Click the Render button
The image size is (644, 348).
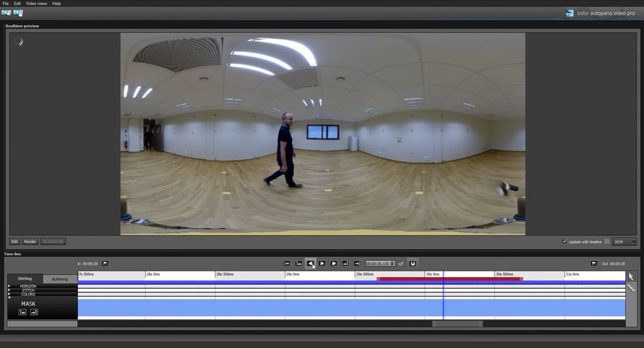pyautogui.click(x=30, y=241)
